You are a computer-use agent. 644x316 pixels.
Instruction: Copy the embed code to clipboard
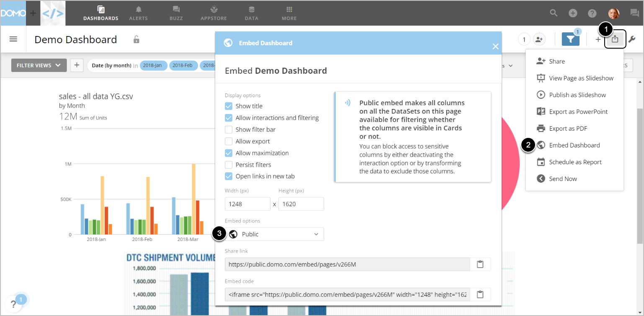(480, 295)
